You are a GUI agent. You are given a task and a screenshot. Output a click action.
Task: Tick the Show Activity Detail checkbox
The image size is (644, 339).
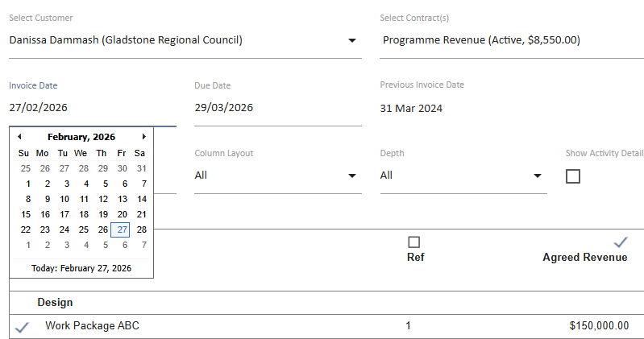point(573,176)
